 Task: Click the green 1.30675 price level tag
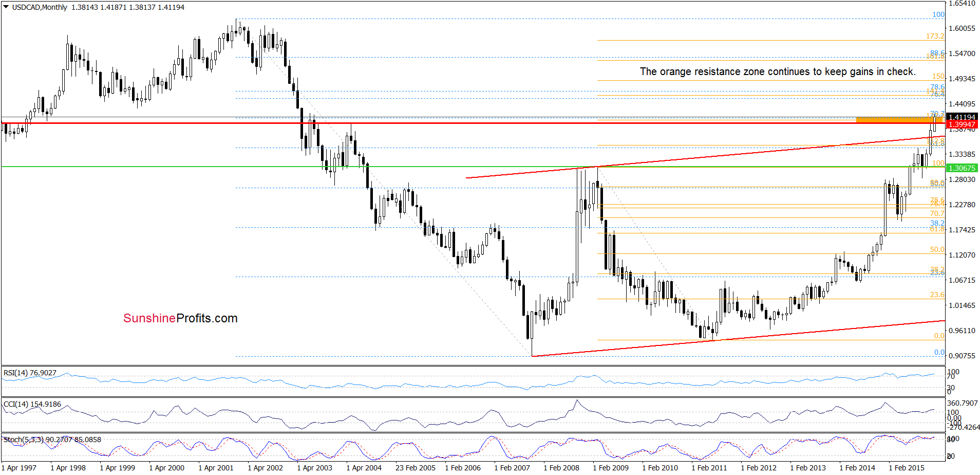(x=962, y=168)
